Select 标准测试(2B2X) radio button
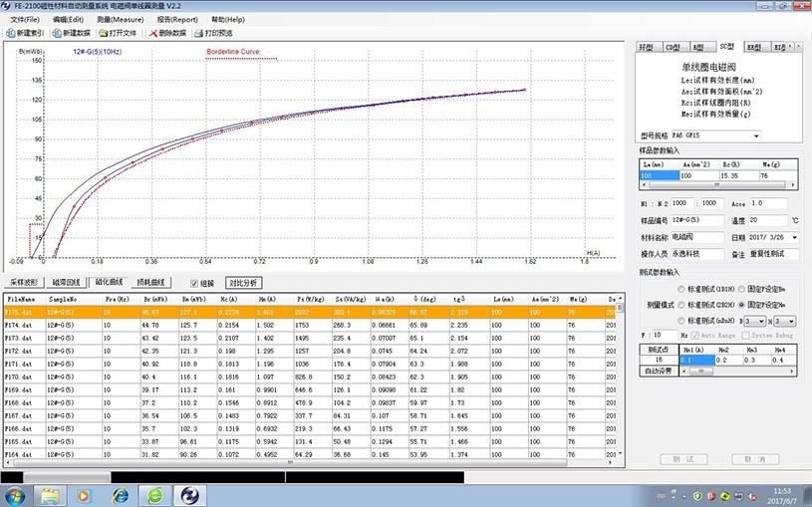Screen dimensions: 812x507 (681, 305)
